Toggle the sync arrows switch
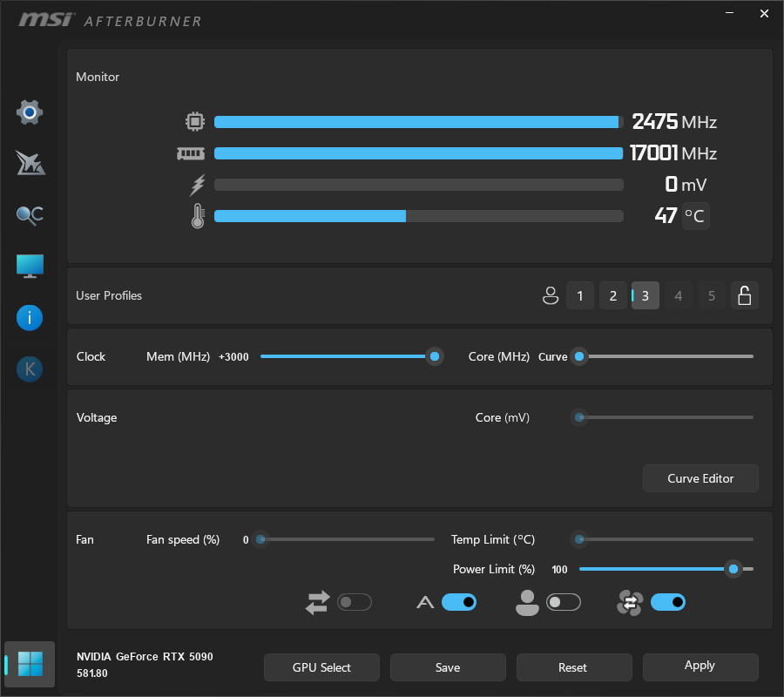784x697 pixels. click(355, 602)
